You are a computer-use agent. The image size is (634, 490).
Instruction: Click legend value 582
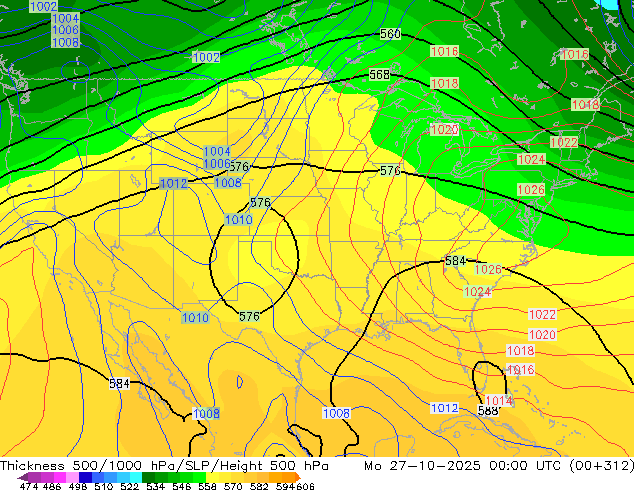259,486
